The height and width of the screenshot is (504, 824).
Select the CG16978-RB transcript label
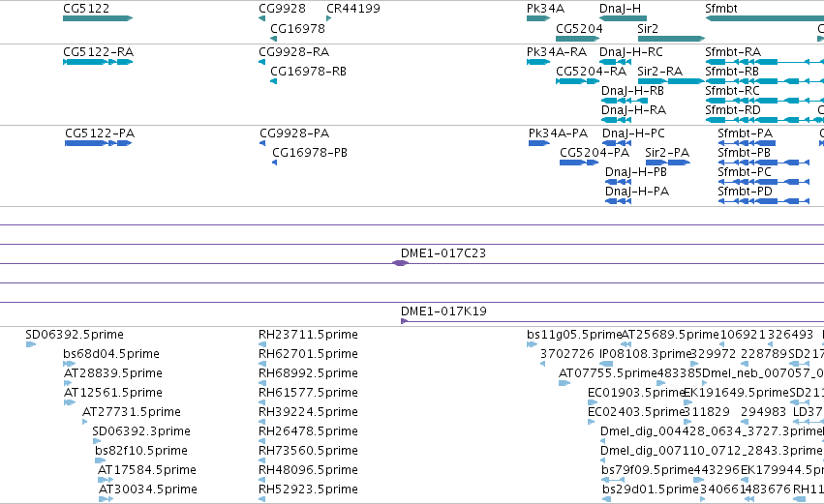309,72
